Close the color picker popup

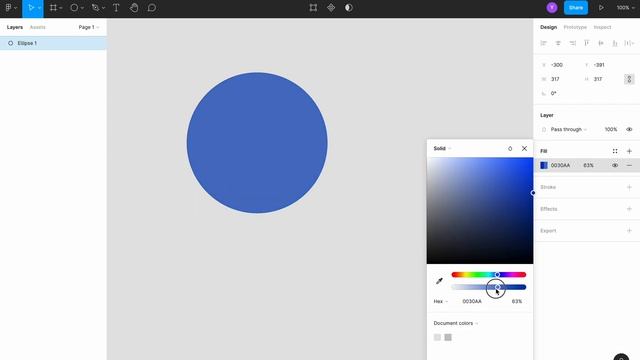[524, 149]
